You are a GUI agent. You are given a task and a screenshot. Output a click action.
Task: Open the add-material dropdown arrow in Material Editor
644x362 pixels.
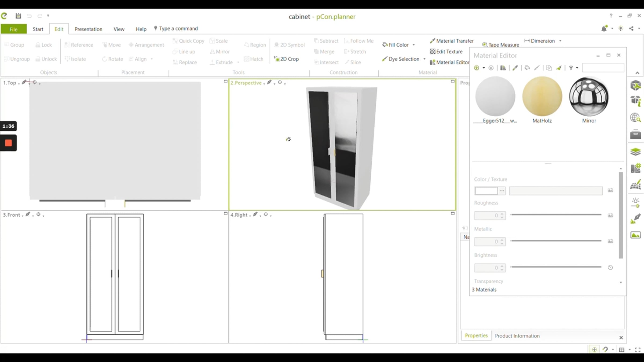484,68
